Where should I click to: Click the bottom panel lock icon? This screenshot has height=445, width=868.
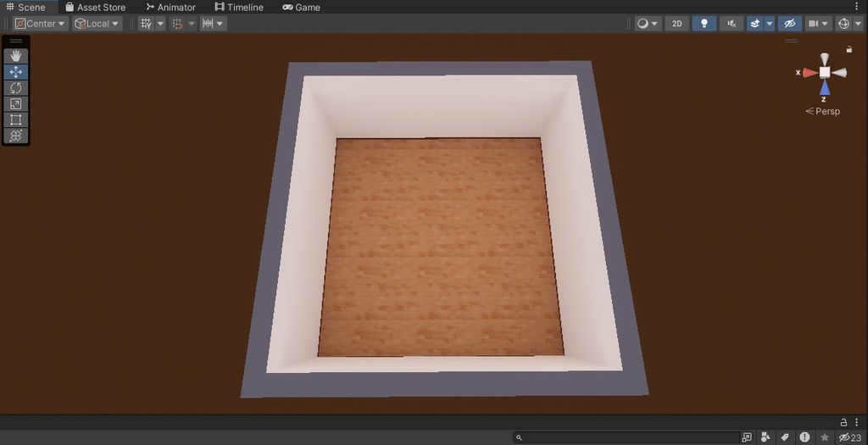click(x=843, y=422)
